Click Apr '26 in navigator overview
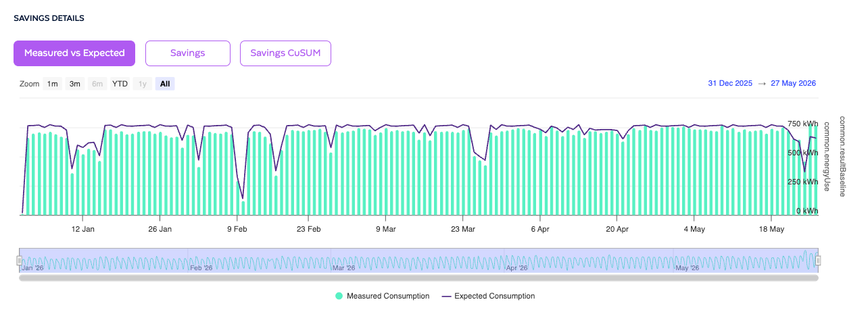The image size is (868, 331). 516,268
